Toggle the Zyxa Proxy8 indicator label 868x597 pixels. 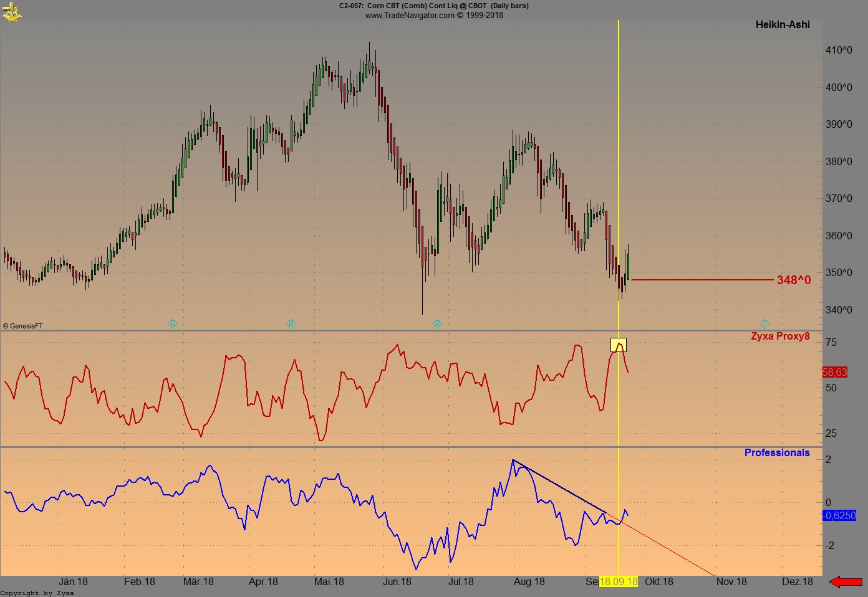pyautogui.click(x=779, y=337)
